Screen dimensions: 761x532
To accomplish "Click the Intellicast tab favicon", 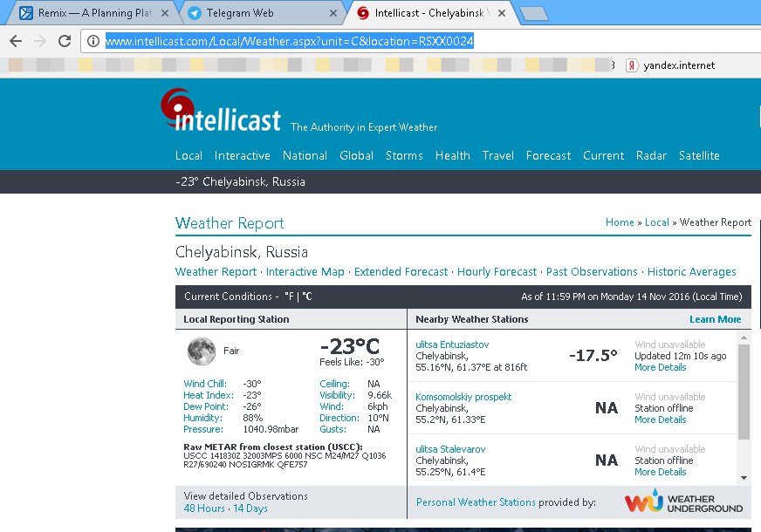I will [363, 13].
